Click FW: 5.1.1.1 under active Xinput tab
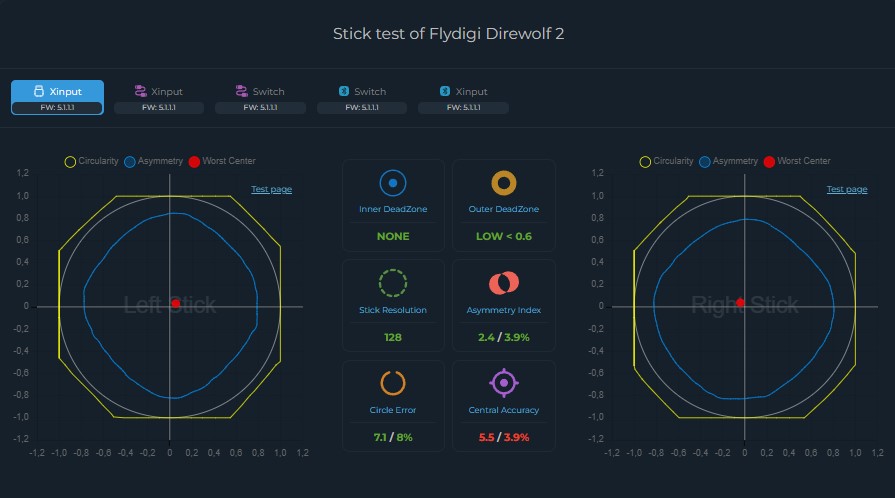 click(x=57, y=107)
